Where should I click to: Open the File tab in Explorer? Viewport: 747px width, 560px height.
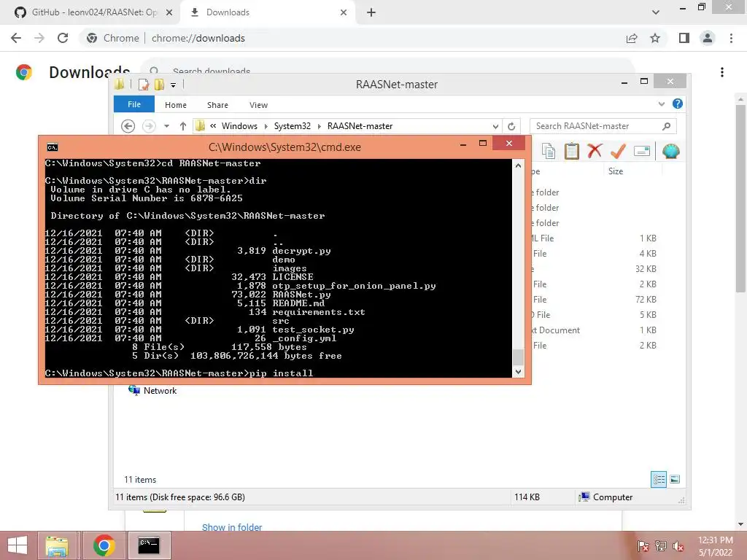click(134, 104)
